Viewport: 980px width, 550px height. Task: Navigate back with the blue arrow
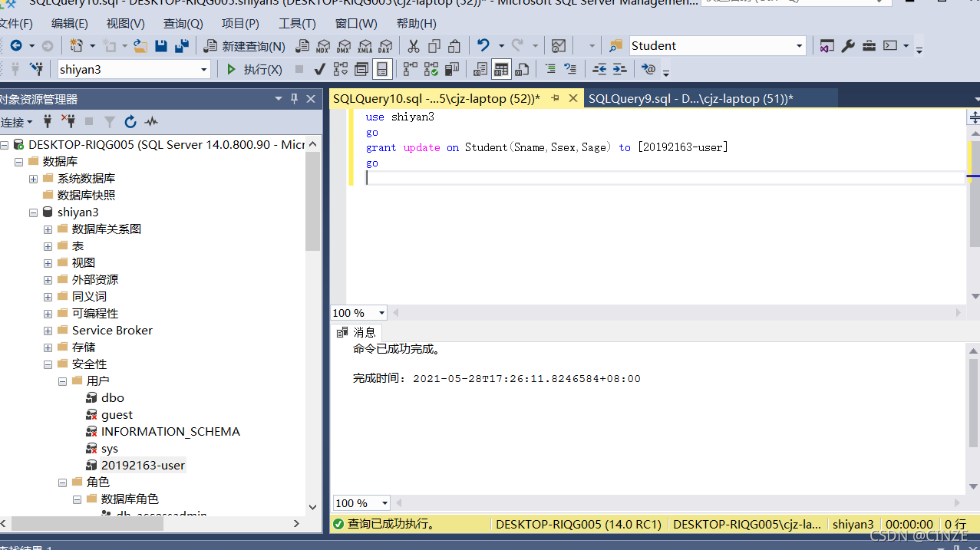tap(15, 46)
